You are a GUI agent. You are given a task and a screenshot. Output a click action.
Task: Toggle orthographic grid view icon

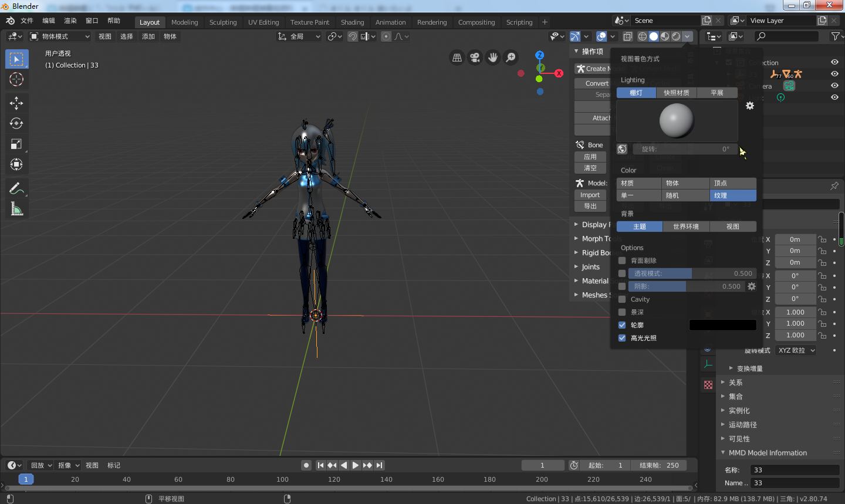tap(457, 57)
